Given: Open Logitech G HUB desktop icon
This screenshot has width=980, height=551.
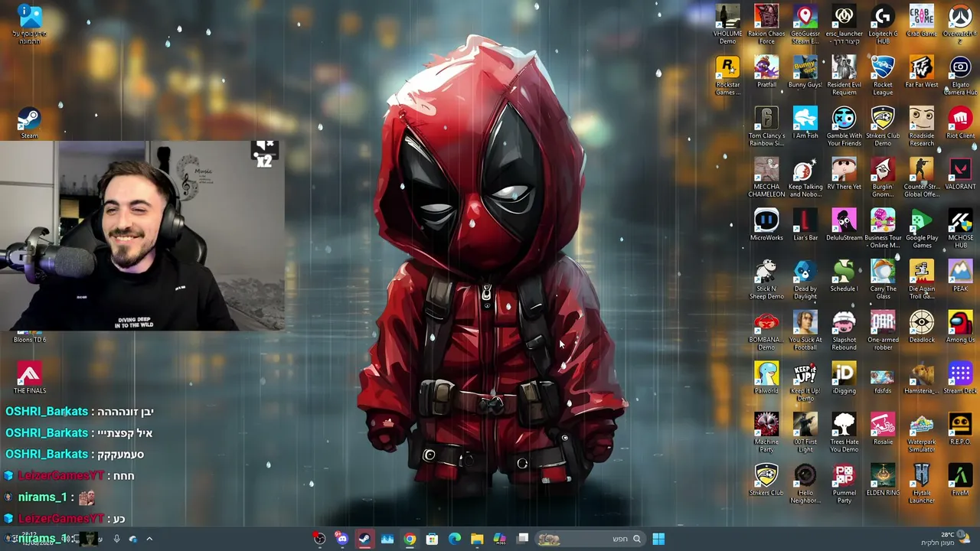Looking at the screenshot, I should click(883, 24).
